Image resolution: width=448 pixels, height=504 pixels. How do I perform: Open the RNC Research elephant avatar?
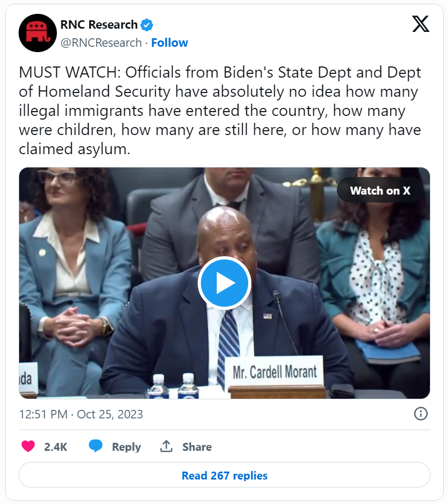pos(38,33)
